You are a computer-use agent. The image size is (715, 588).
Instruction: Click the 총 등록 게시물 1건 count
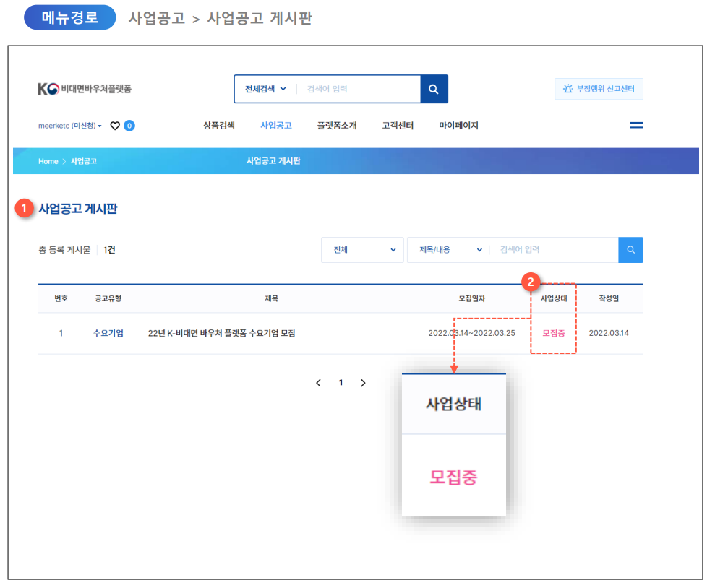click(77, 250)
